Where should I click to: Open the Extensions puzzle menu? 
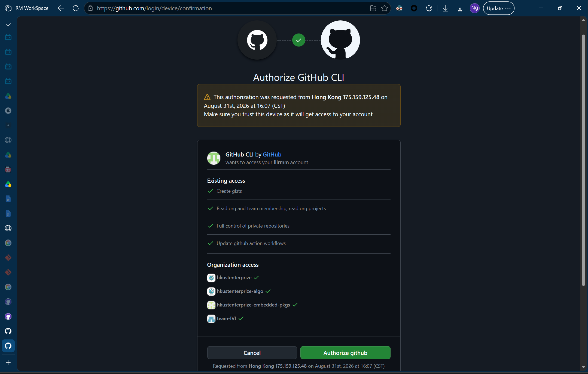[429, 8]
